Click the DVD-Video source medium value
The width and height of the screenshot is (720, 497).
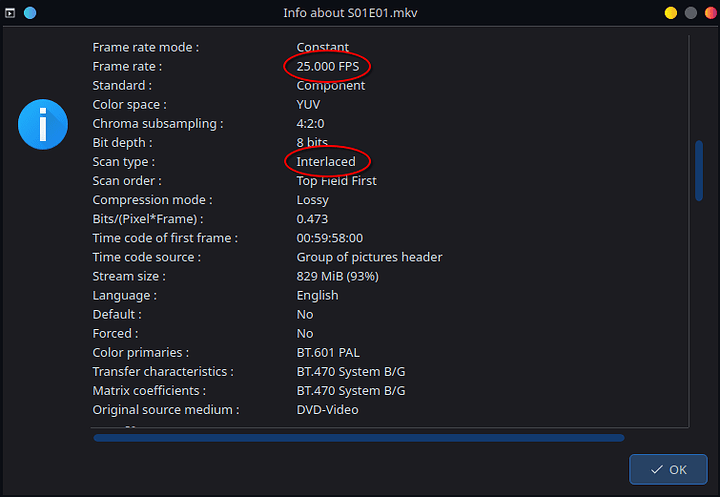point(327,409)
